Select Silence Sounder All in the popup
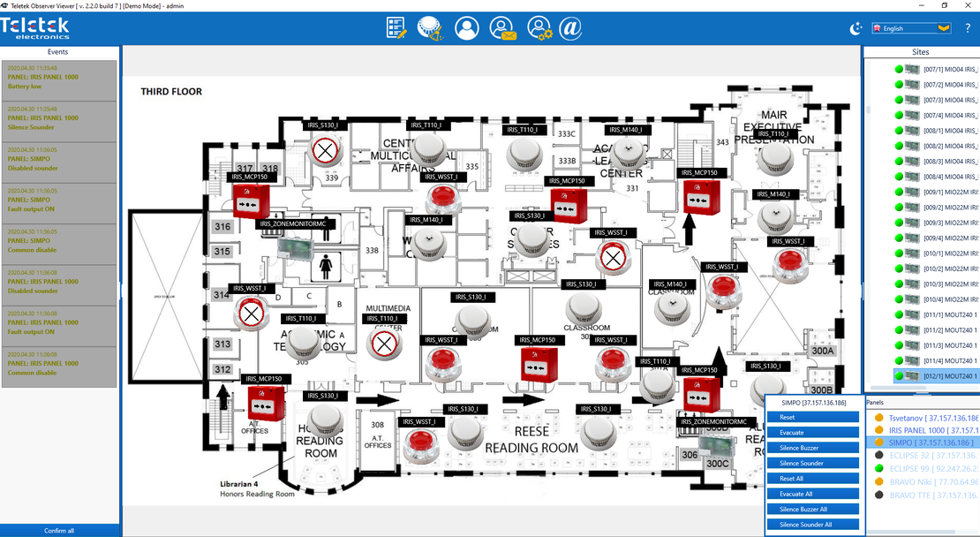Image resolution: width=980 pixels, height=537 pixels. click(x=813, y=525)
